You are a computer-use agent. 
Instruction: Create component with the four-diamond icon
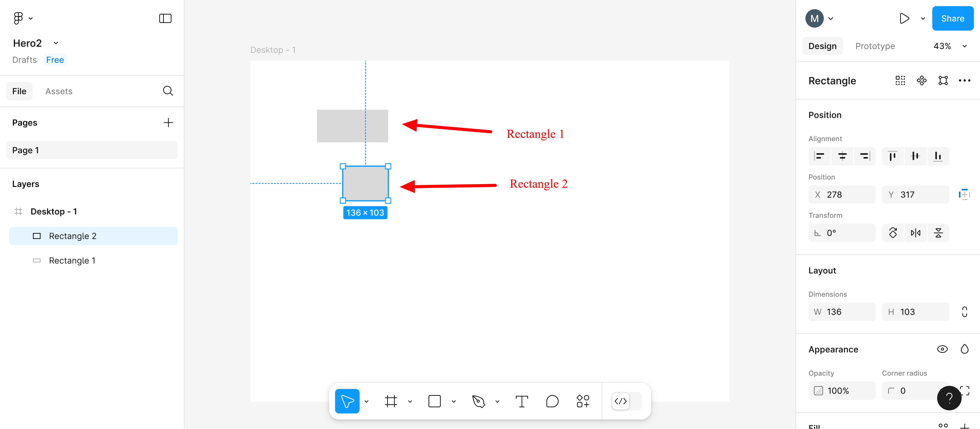tap(921, 80)
